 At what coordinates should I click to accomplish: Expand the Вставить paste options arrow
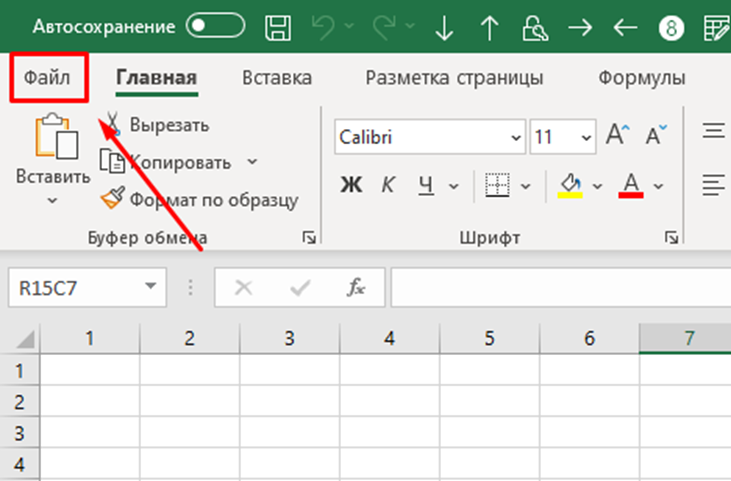(x=52, y=201)
